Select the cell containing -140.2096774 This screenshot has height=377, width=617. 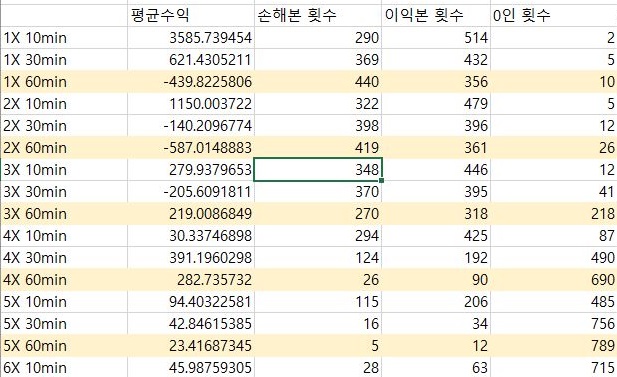tap(191, 126)
